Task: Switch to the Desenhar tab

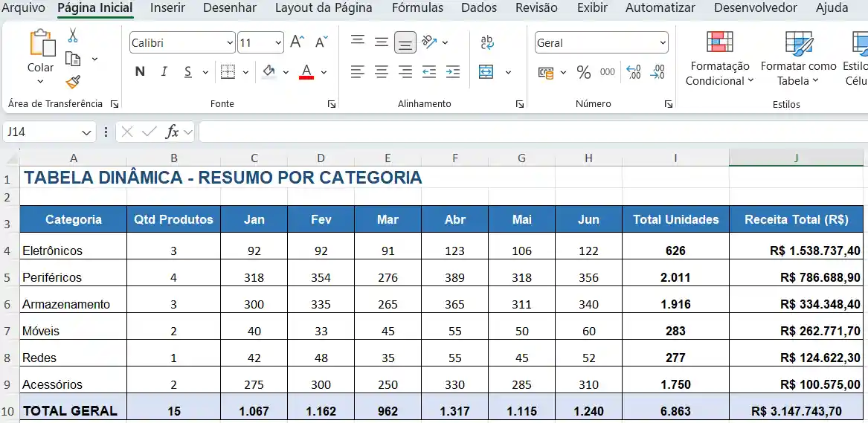Action: 230,7
